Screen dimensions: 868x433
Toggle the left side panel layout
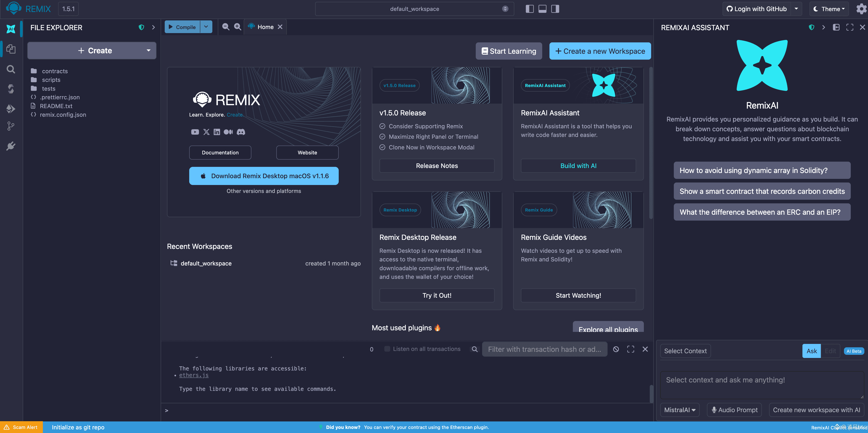pos(529,9)
